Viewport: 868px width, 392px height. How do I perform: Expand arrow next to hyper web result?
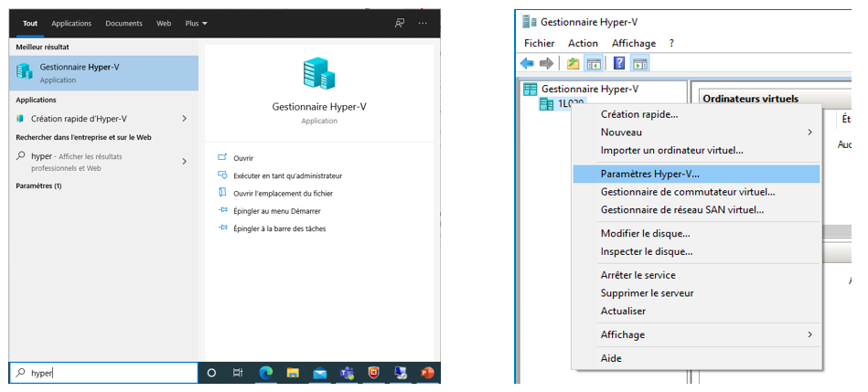(185, 162)
